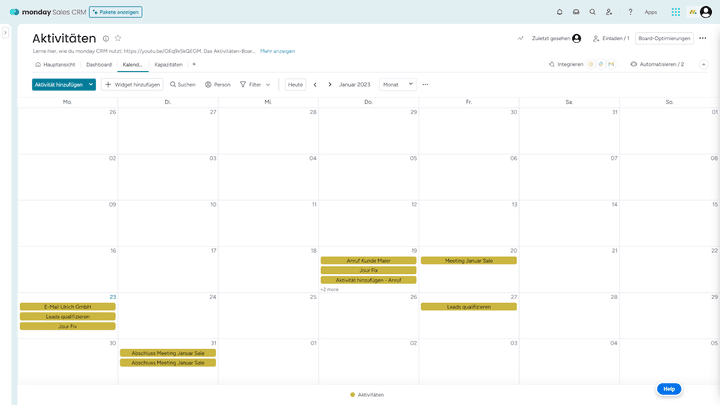Screen dimensions: 720x405
Task: Expand the left sidebar panel
Action: pyautogui.click(x=5, y=33)
